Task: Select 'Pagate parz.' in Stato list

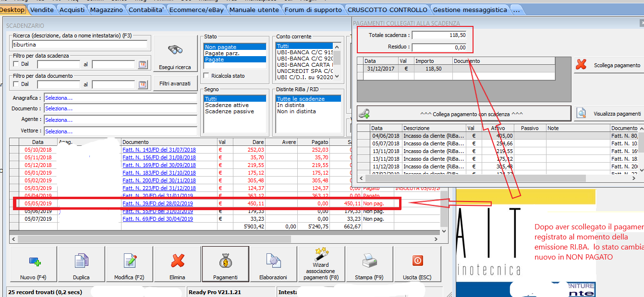Action: coord(235,53)
